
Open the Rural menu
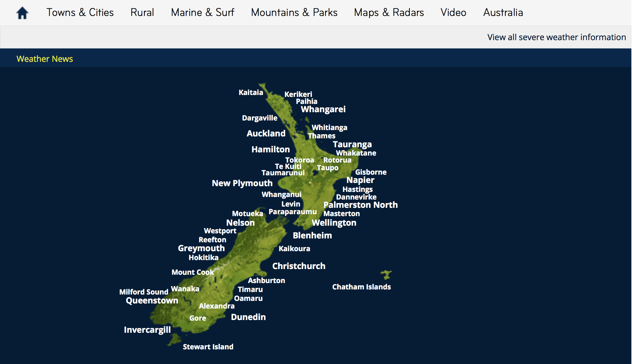(142, 12)
